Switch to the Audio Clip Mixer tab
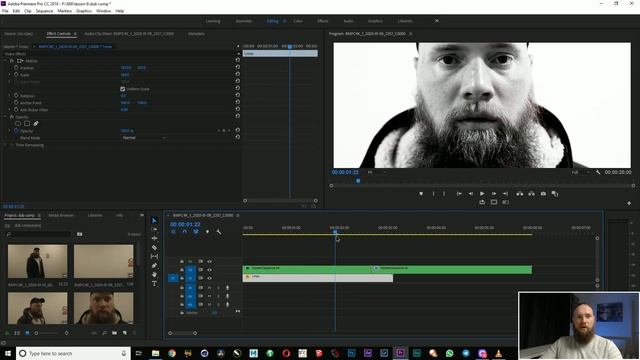 (x=129, y=34)
